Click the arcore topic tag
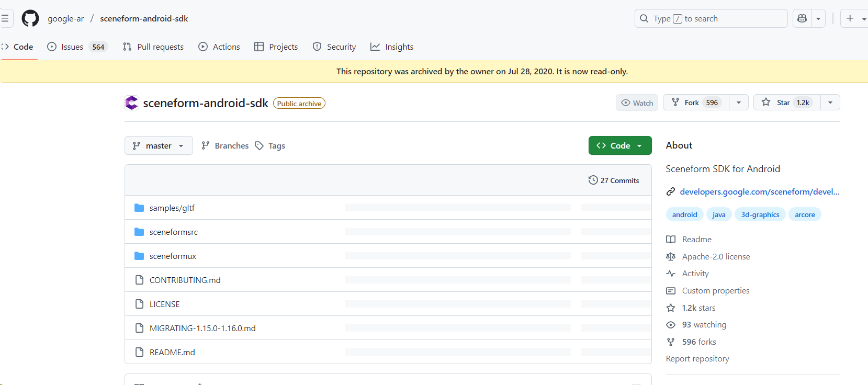Image resolution: width=868 pixels, height=385 pixels. [805, 214]
